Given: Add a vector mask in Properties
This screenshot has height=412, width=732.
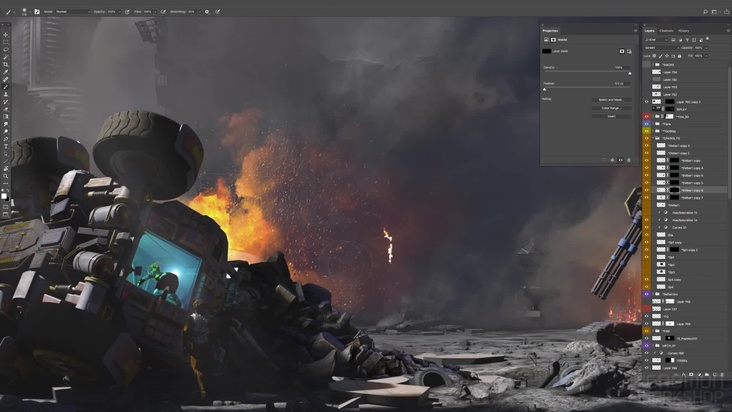Looking at the screenshot, I should (x=629, y=51).
